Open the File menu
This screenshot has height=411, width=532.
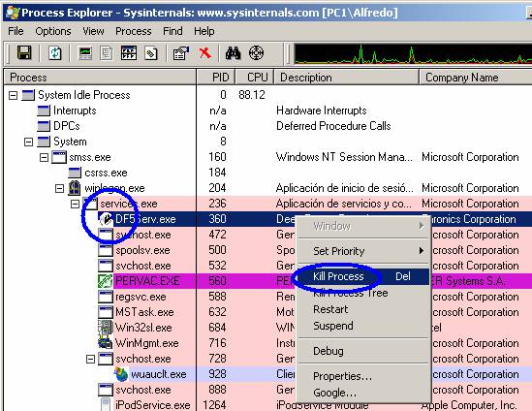tap(16, 31)
